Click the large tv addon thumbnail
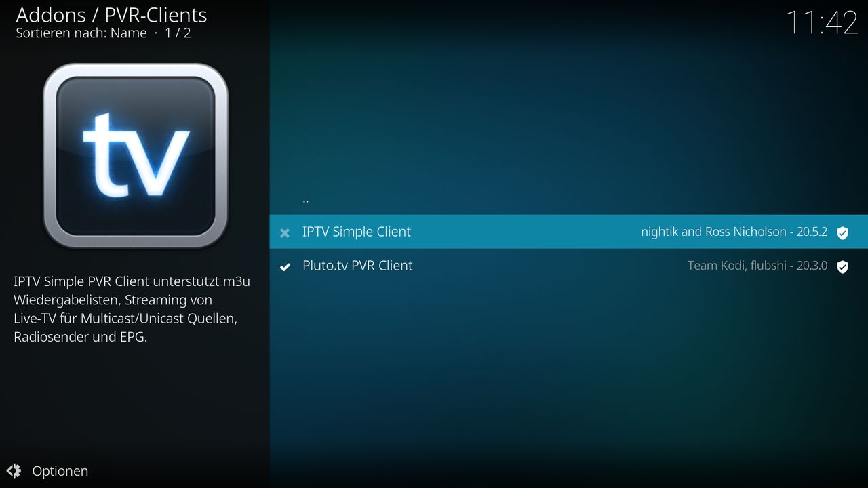Screen dimensions: 868x488 point(136,156)
